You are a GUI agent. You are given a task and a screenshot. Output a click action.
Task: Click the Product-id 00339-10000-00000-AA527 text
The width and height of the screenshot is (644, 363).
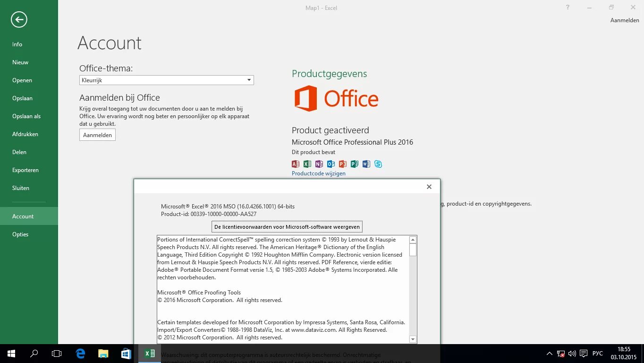coord(209,214)
